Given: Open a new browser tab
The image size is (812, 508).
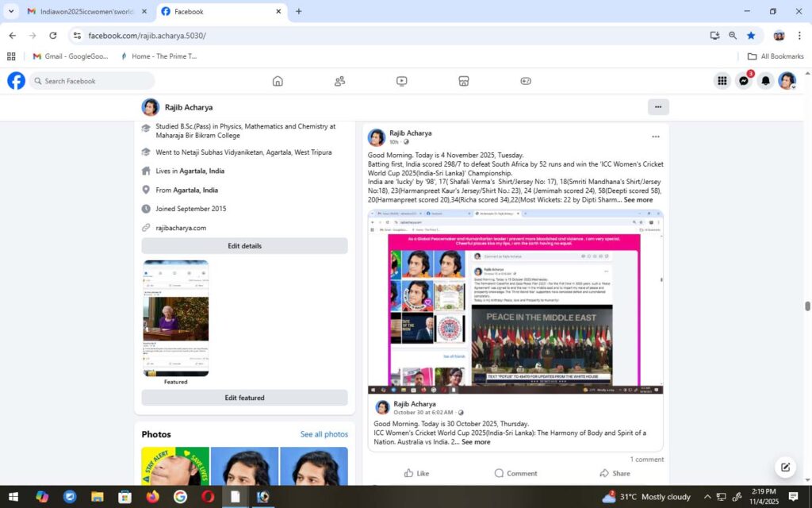Looking at the screenshot, I should point(299,12).
